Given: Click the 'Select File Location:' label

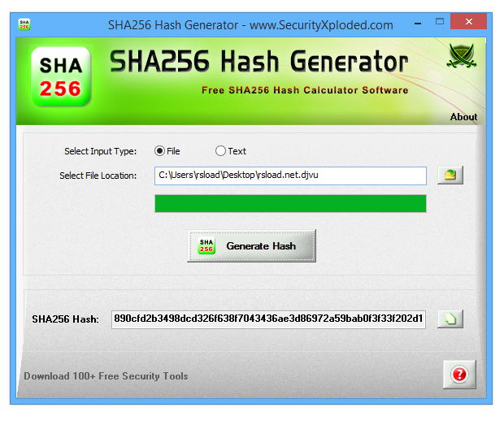Looking at the screenshot, I should [x=98, y=176].
